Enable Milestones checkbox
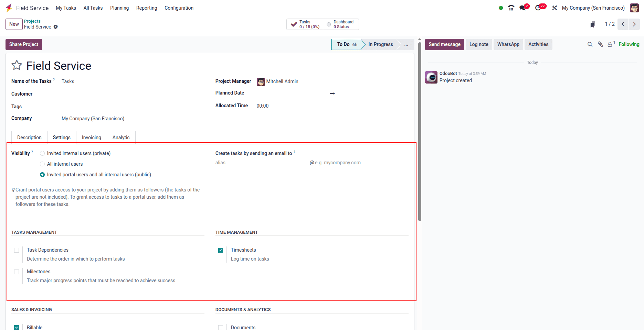Image resolution: width=644 pixels, height=330 pixels. [x=17, y=272]
